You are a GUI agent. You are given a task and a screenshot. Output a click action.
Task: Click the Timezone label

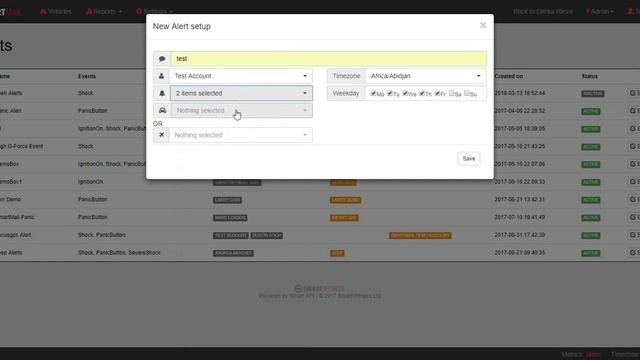[x=346, y=76]
